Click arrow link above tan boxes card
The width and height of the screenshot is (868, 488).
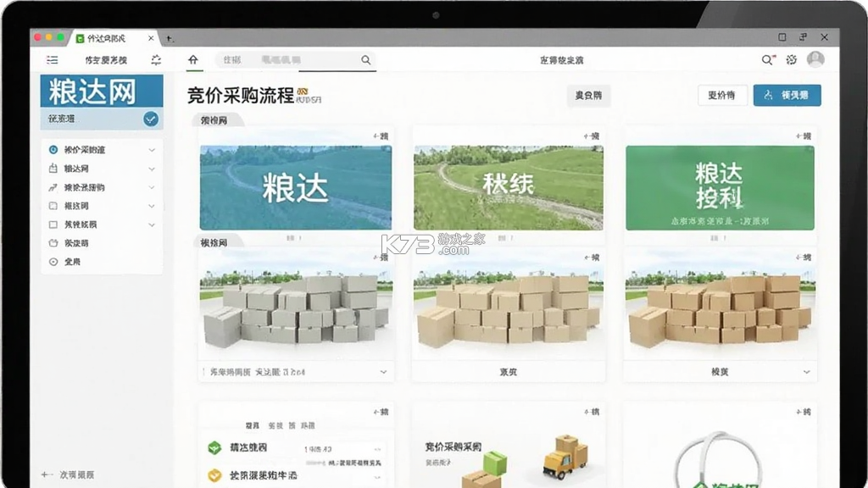pyautogui.click(x=591, y=258)
